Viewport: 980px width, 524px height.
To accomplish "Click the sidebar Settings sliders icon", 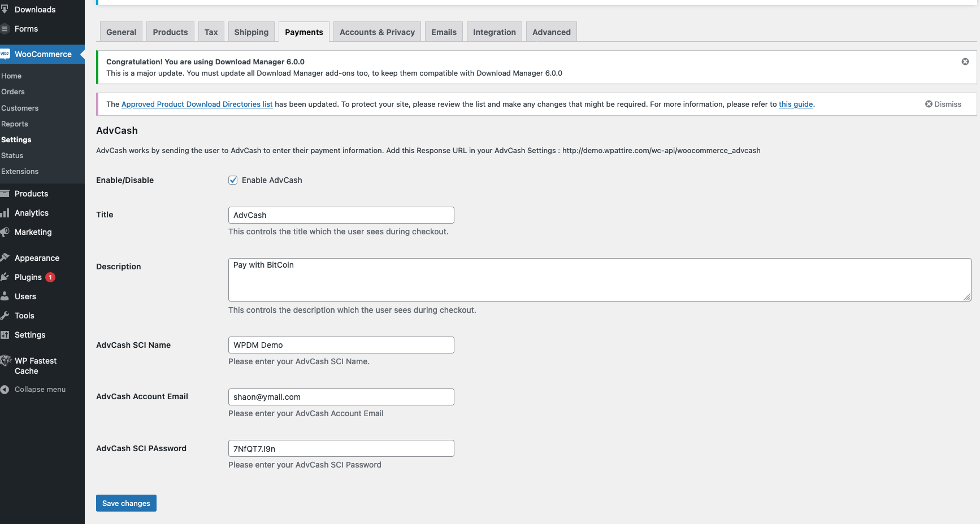I will point(5,335).
